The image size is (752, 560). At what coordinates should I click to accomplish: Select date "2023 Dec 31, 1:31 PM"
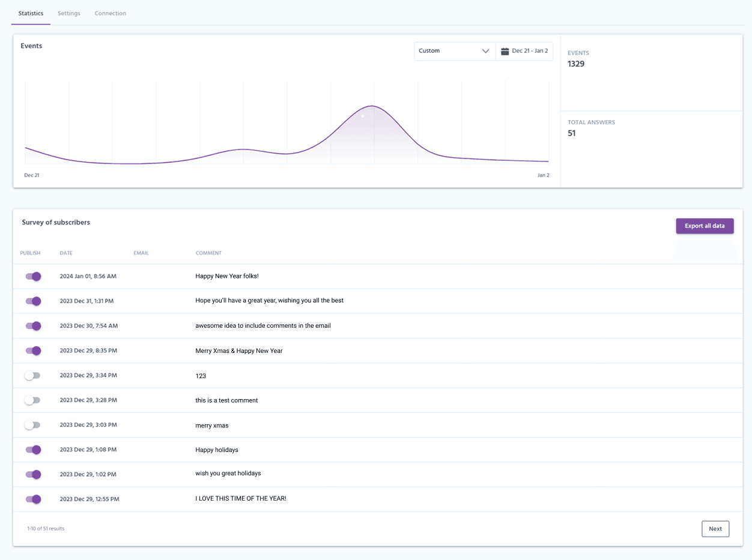pyautogui.click(x=86, y=301)
